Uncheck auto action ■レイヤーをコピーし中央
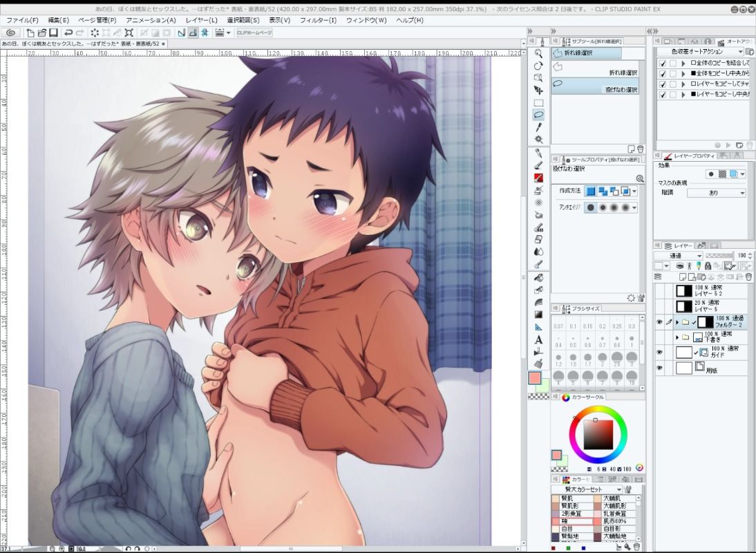 (663, 95)
